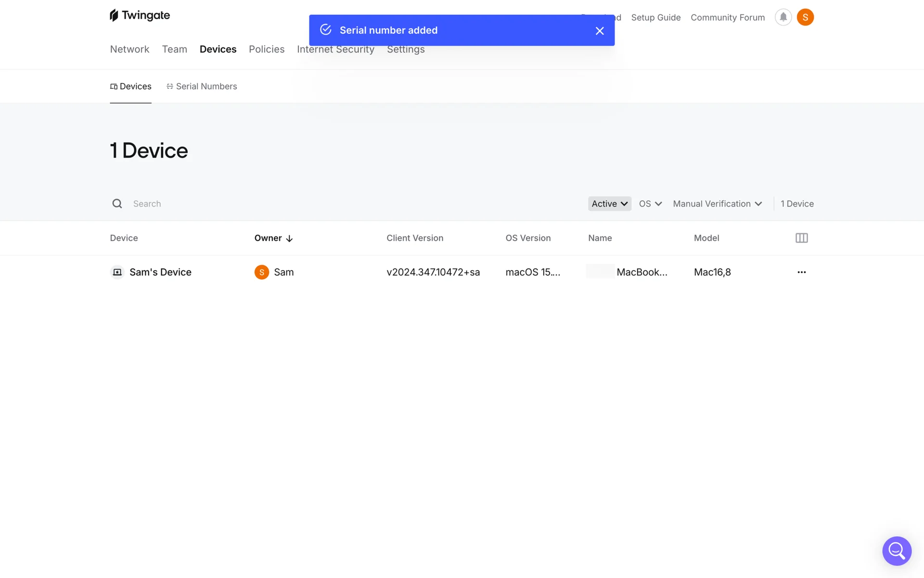Open the Team section
The height and width of the screenshot is (578, 924).
coord(174,49)
